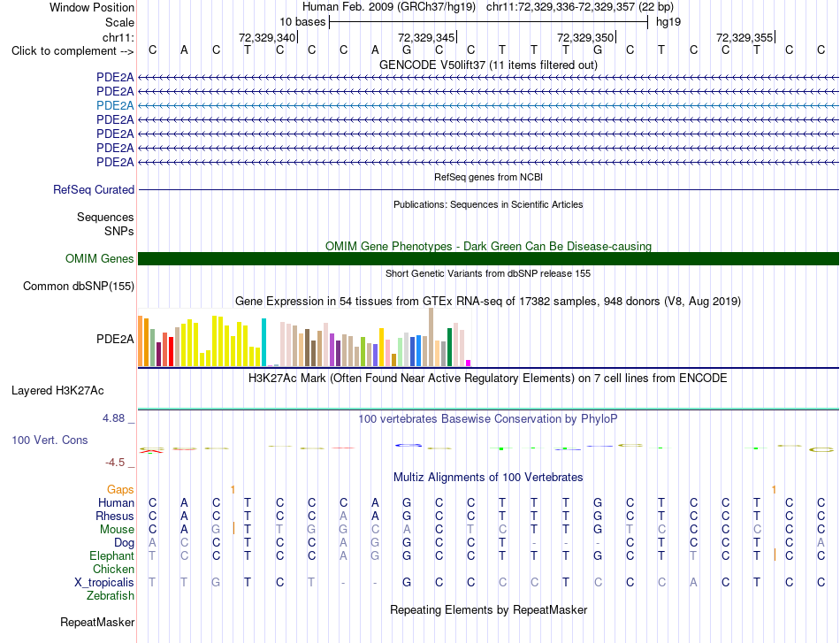Click the magenta bar at GTEx chart end
840x643 pixels.
point(469,364)
